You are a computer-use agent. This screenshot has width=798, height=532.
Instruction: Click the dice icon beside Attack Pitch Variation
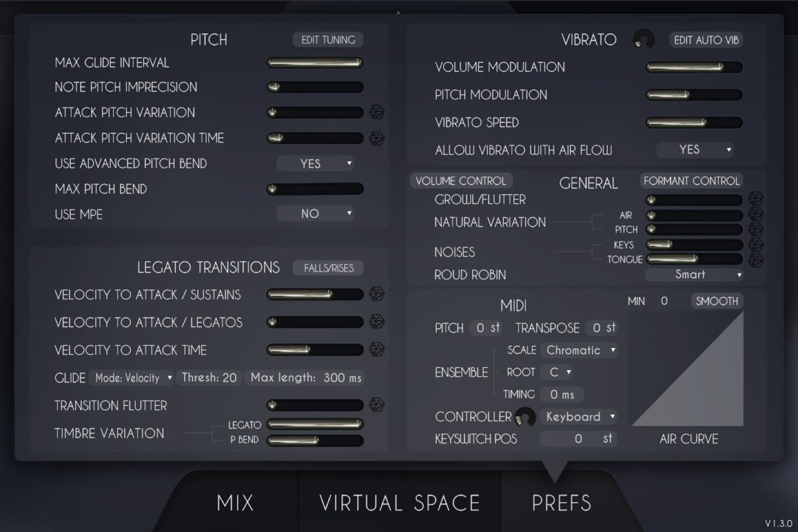click(377, 112)
